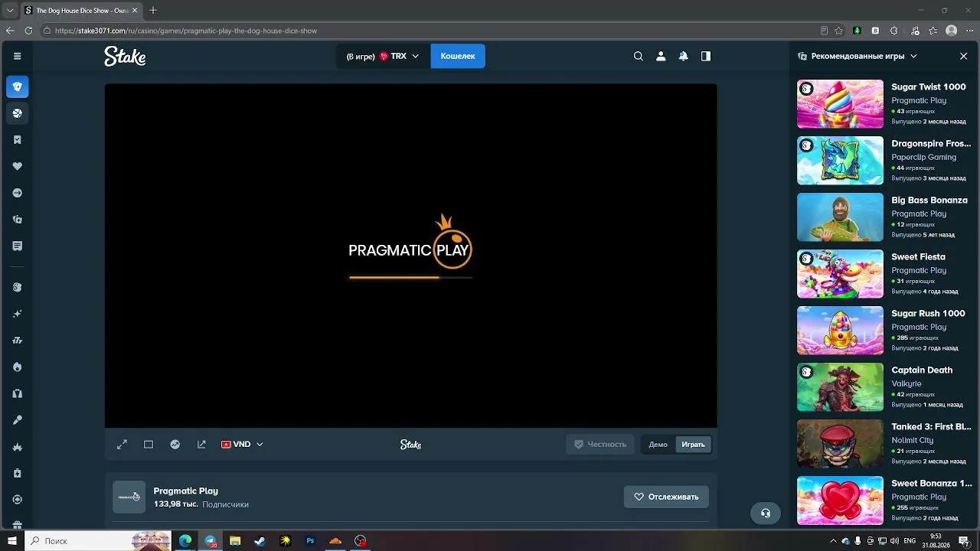Open the Casino section in the left sidebar
Screen dimensions: 980x551
click(17, 86)
